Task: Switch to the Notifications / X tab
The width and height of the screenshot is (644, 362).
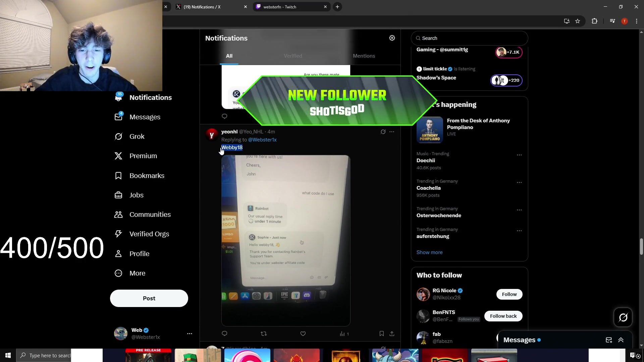Action: pyautogui.click(x=211, y=7)
